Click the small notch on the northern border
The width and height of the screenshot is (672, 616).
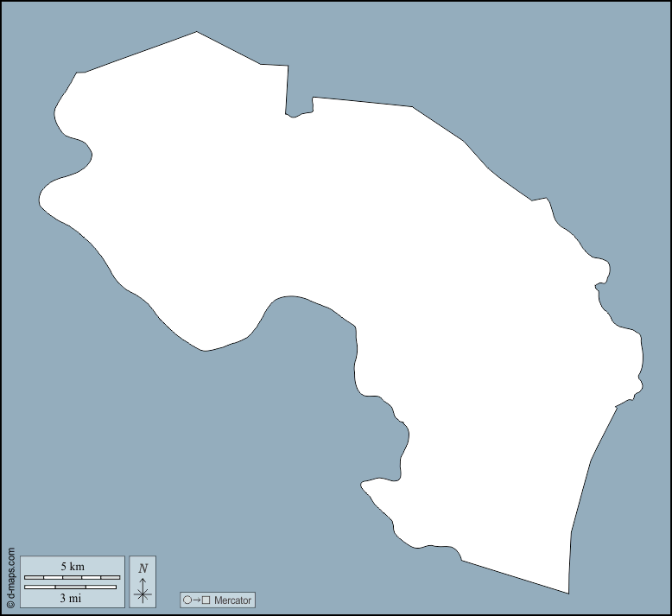(x=299, y=111)
